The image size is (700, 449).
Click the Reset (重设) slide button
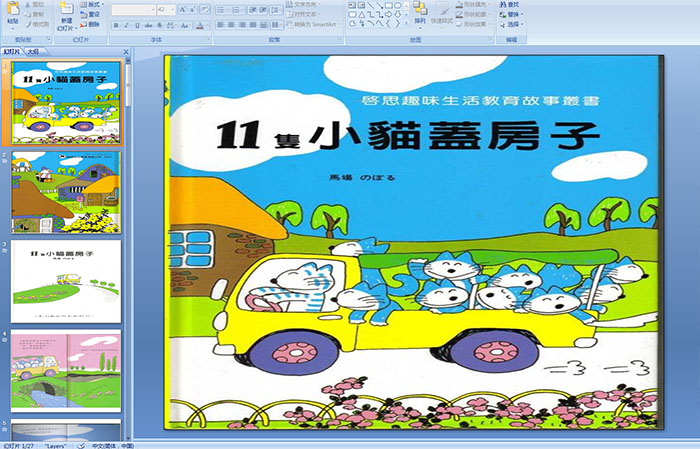[x=90, y=14]
